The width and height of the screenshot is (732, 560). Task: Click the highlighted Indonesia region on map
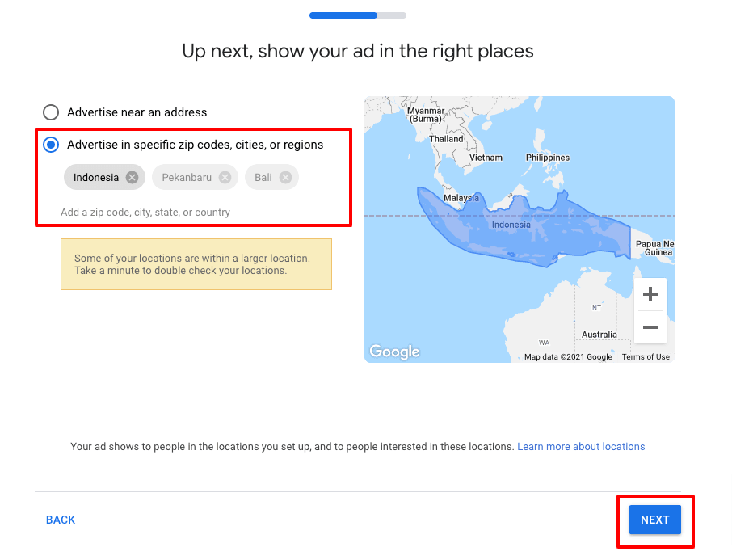pos(517,234)
